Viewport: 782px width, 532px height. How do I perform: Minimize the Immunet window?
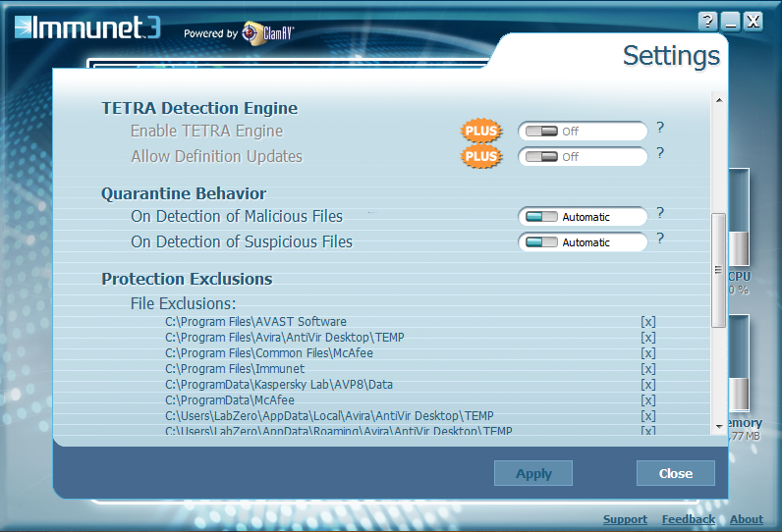pyautogui.click(x=731, y=22)
